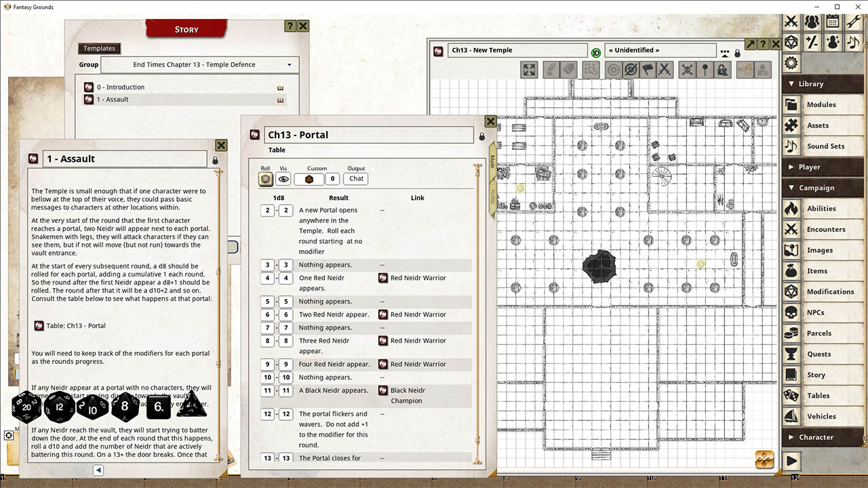868x488 pixels.
Task: Expand the Character section in the sidebar
Action: tap(822, 437)
